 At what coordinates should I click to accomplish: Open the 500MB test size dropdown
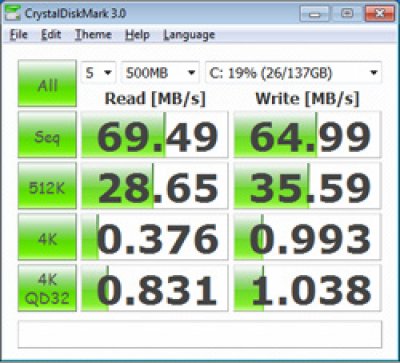click(x=160, y=72)
